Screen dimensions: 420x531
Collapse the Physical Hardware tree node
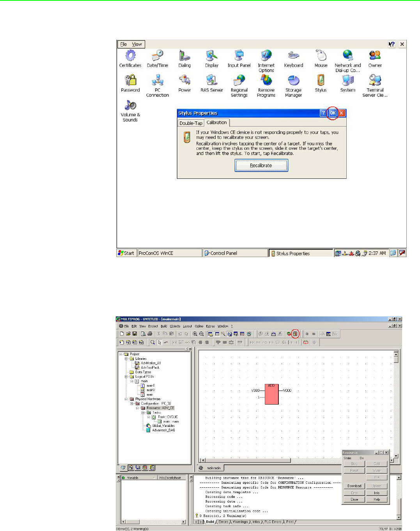click(126, 399)
